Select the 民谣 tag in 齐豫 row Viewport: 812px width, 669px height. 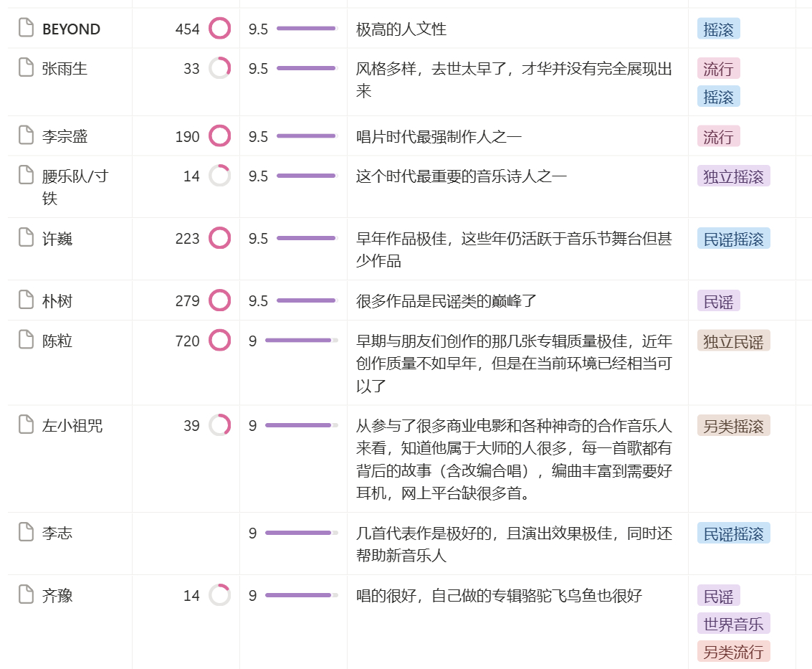(x=718, y=595)
